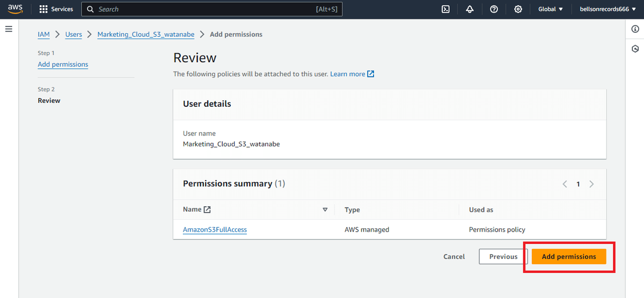Click the Learn more external link icon

click(x=371, y=74)
